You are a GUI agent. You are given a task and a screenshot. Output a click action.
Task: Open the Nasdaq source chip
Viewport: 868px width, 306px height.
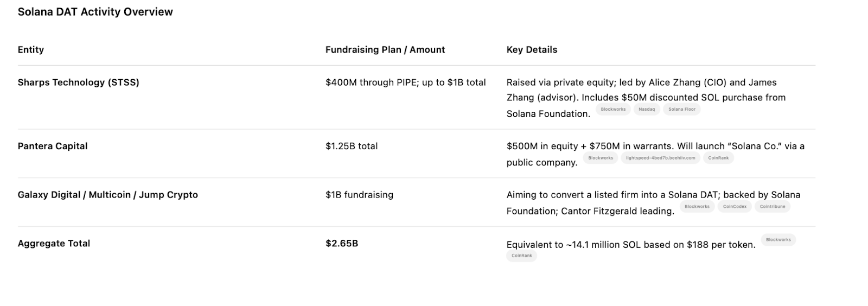click(647, 110)
